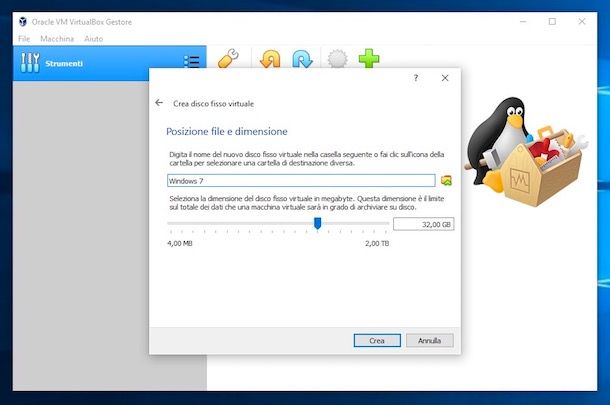Open the Aiuto menu
This screenshot has width=610, height=405.
click(94, 39)
